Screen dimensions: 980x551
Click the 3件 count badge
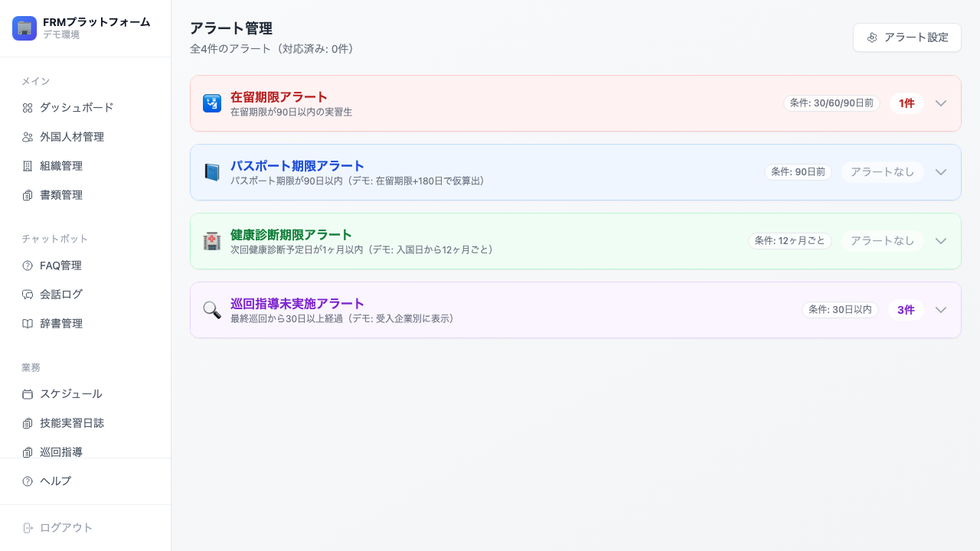click(x=906, y=310)
